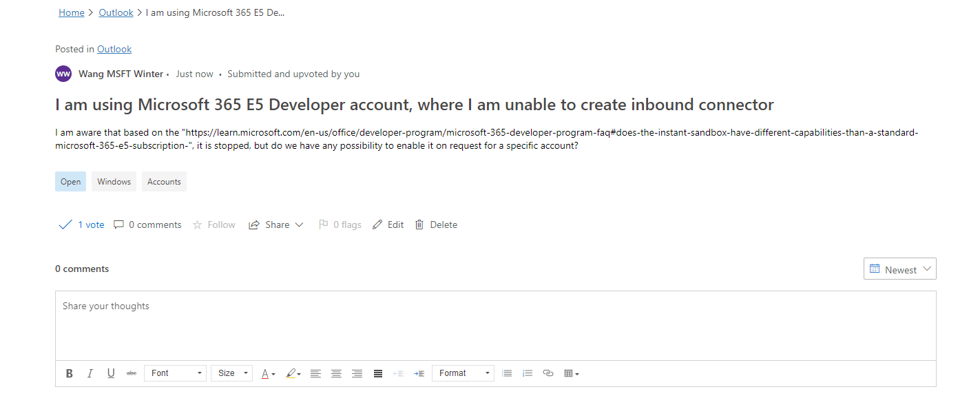
Task: Click the 1 vote checkmark
Action: click(65, 225)
